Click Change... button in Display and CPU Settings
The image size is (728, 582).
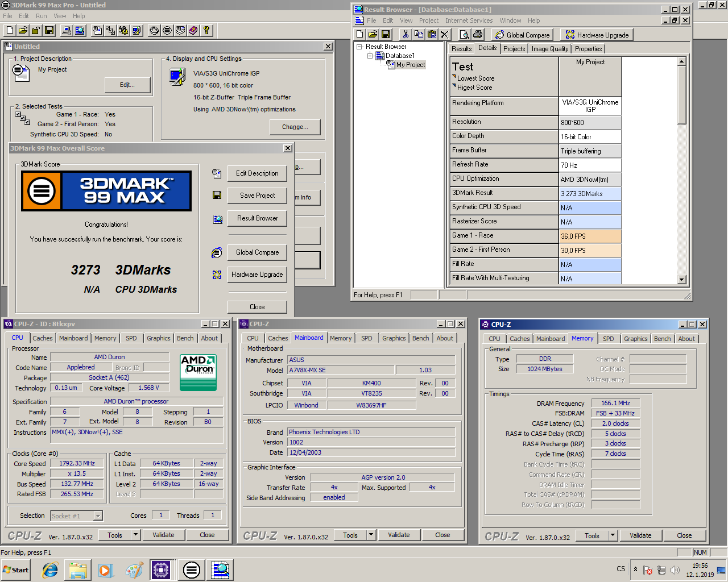point(295,127)
